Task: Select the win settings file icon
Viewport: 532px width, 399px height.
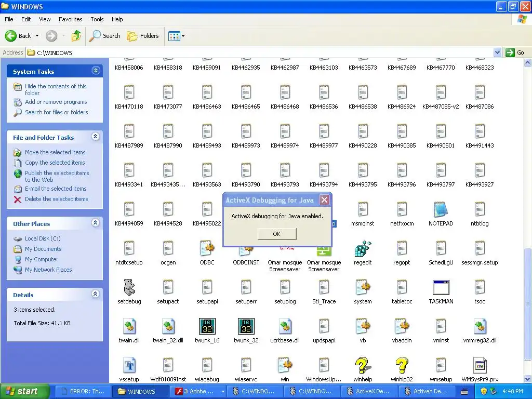Action: [x=285, y=365]
